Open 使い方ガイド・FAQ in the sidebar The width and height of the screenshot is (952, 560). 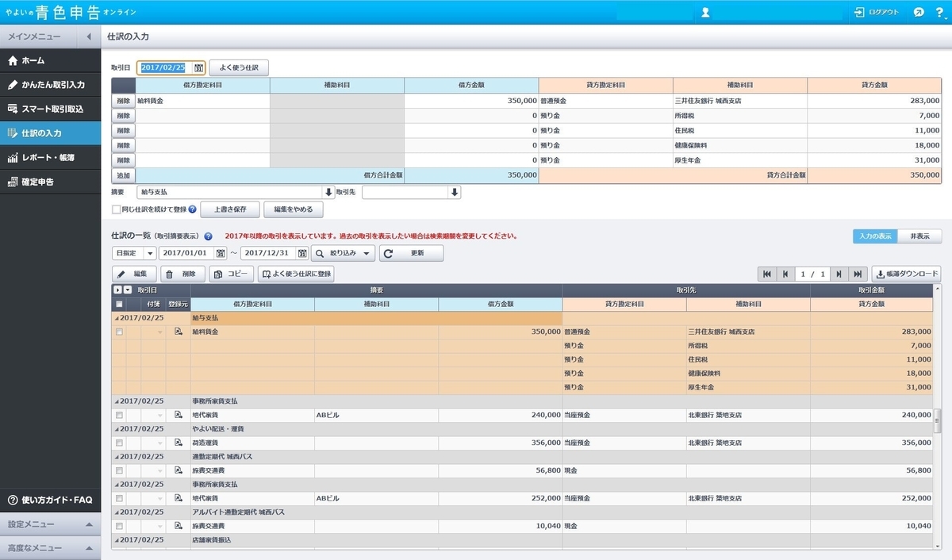point(50,500)
